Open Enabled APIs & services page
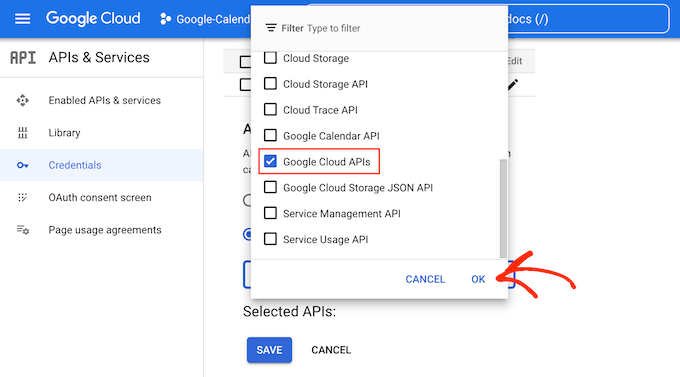Screen dimensions: 680x377 [105, 100]
